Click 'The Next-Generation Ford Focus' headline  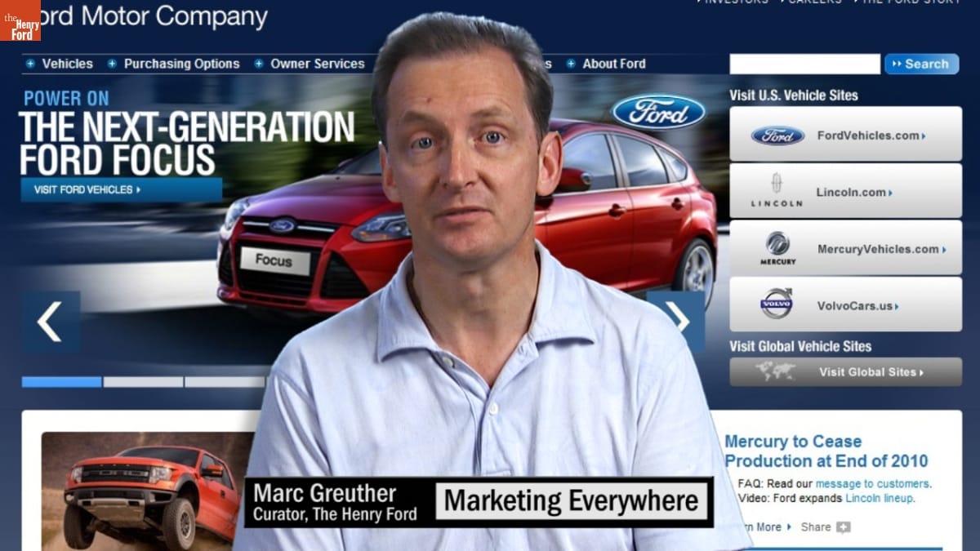(x=187, y=143)
